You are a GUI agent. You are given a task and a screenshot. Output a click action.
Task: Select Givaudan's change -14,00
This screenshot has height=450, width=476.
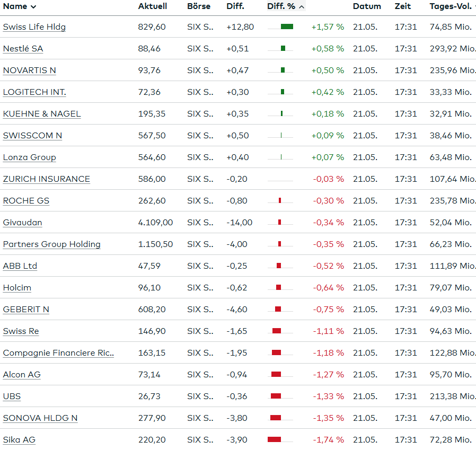239,223
